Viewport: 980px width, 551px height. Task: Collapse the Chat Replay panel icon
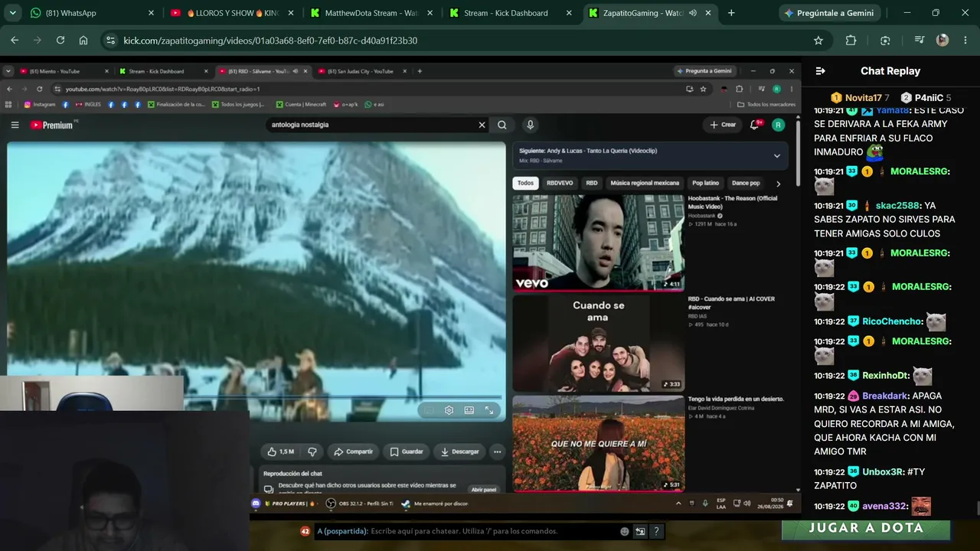point(820,71)
